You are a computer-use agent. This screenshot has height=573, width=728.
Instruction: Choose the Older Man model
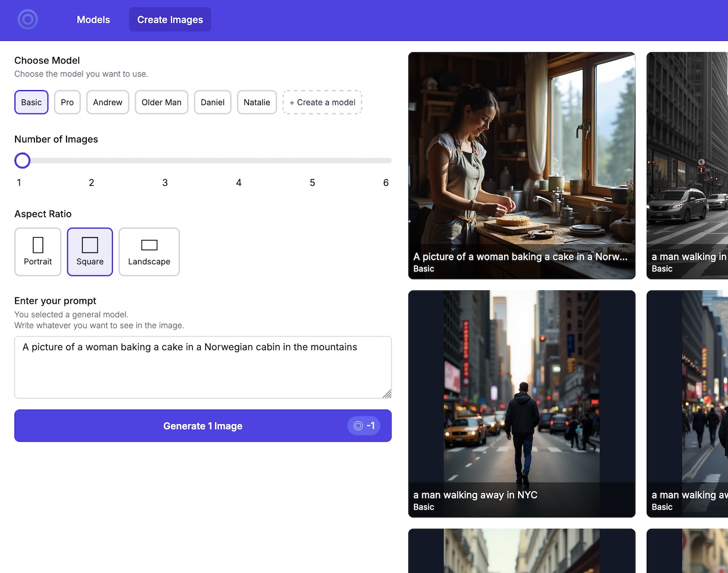click(162, 102)
